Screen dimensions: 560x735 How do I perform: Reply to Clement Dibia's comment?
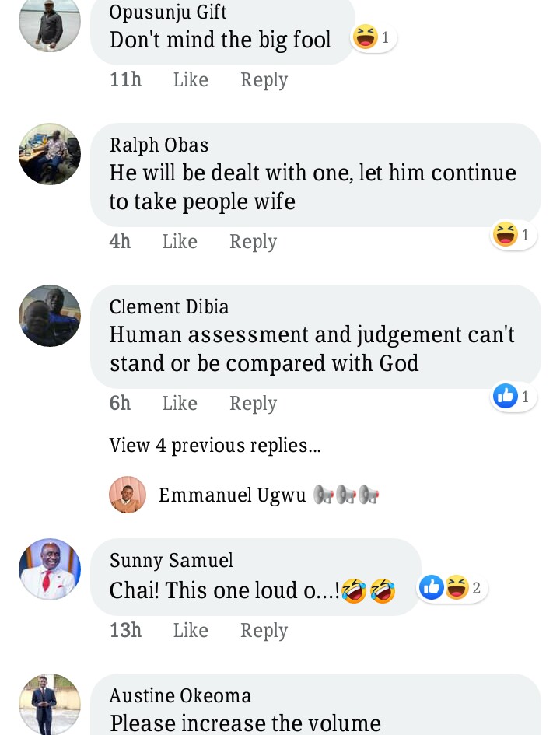click(x=253, y=404)
